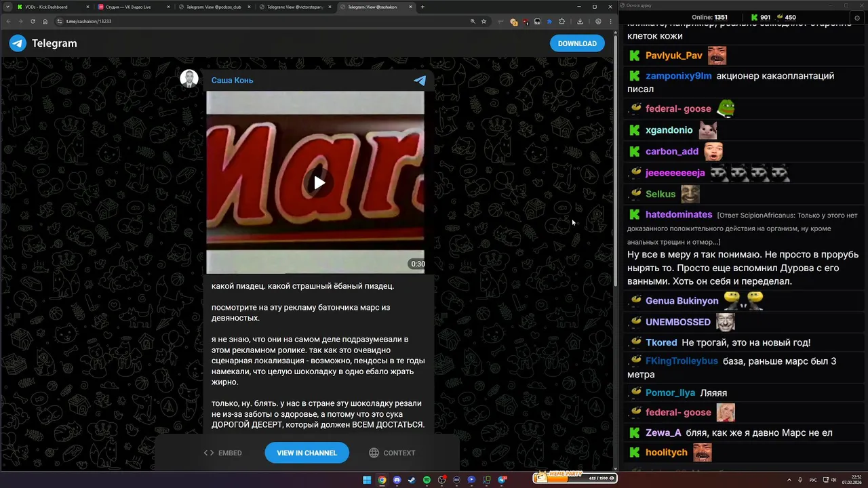The image size is (868, 488).
Task: Click the address bar URL field
Action: [x=271, y=21]
